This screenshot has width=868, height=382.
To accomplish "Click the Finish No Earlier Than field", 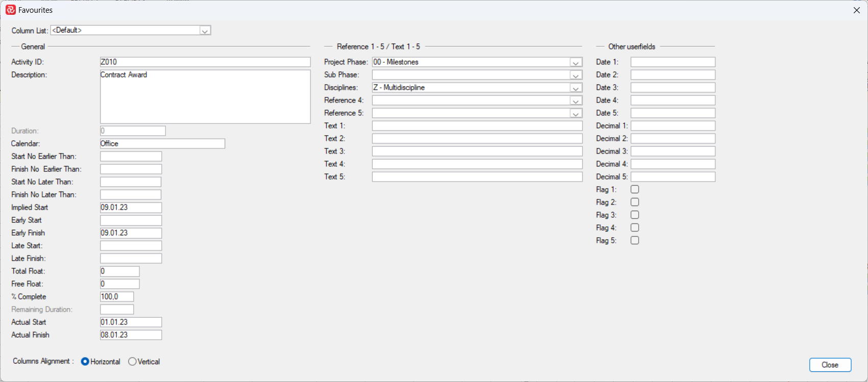I will click(131, 169).
